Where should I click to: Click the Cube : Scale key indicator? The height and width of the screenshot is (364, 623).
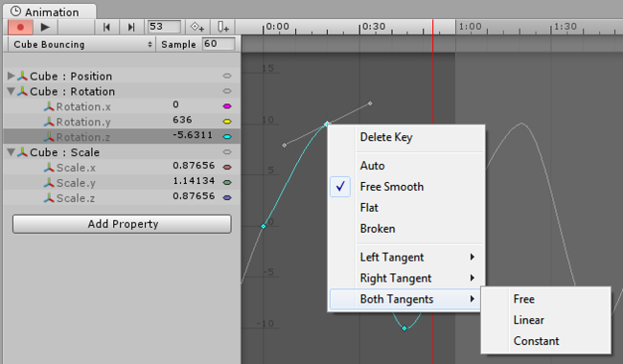(x=227, y=152)
